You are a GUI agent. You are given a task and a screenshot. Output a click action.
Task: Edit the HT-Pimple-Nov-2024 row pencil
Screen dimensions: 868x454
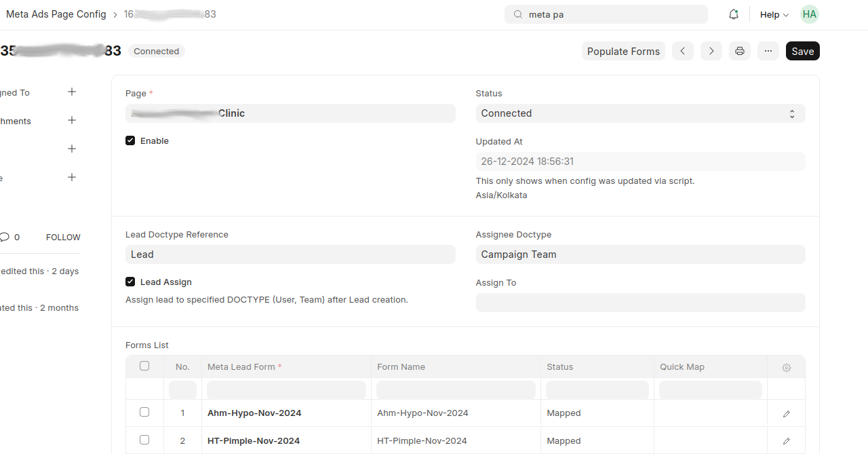787,440
